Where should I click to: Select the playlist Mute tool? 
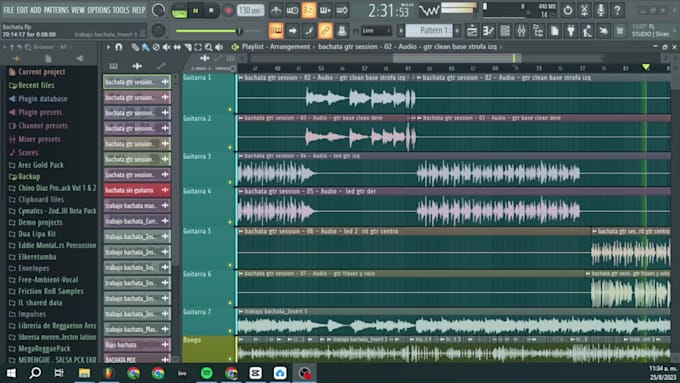(167, 47)
